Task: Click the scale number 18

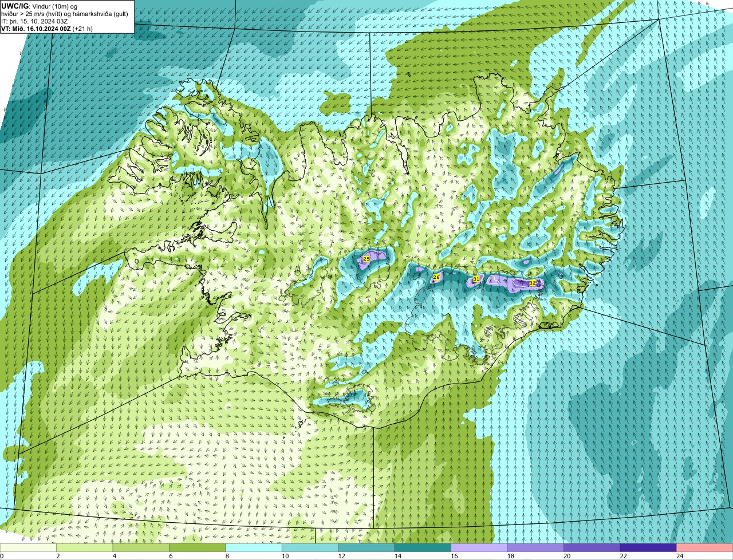Action: (x=510, y=556)
